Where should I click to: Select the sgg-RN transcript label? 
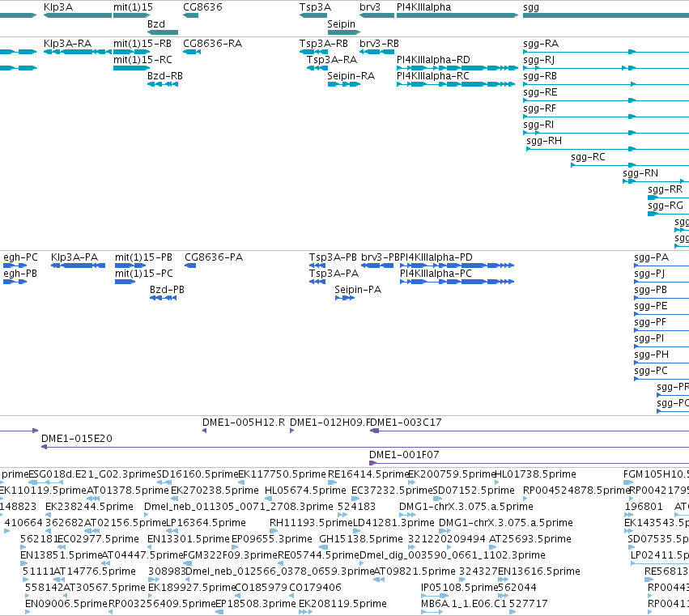640,173
